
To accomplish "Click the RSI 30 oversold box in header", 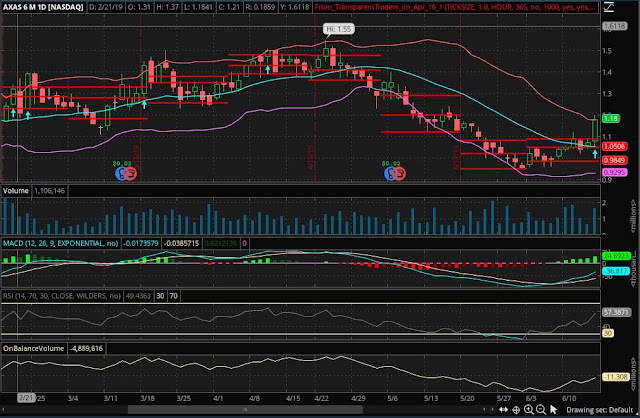I will (x=160, y=296).
